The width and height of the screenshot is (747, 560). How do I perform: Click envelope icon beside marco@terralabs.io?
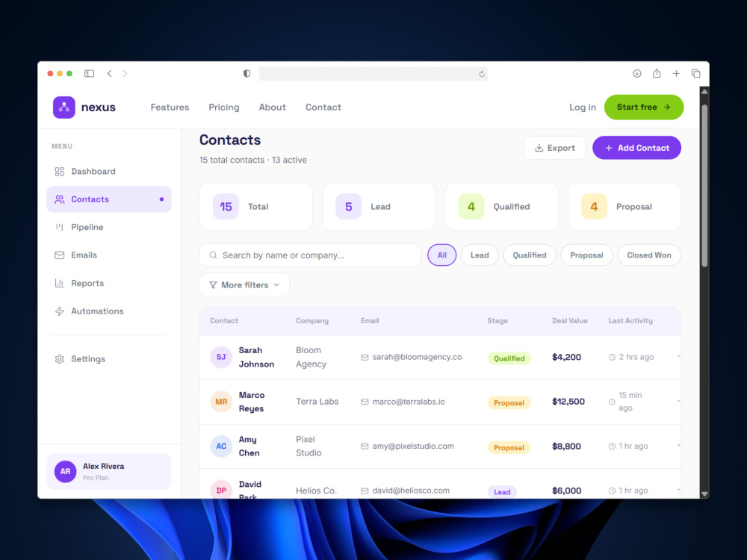365,402
